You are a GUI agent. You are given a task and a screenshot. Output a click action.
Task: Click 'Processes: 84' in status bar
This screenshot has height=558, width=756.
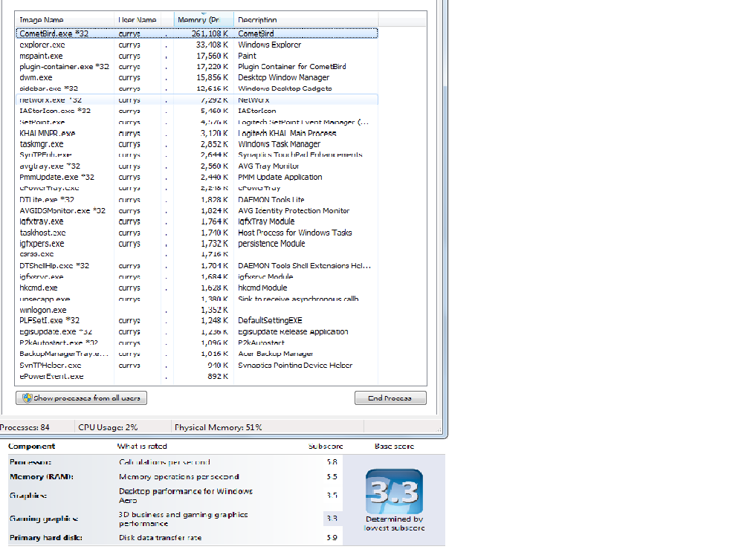[25, 427]
